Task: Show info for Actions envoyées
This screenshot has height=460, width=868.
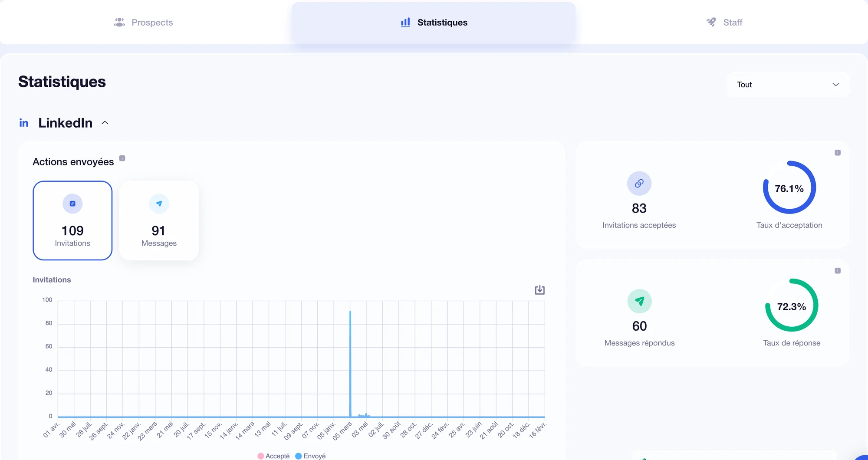Action: [122, 158]
